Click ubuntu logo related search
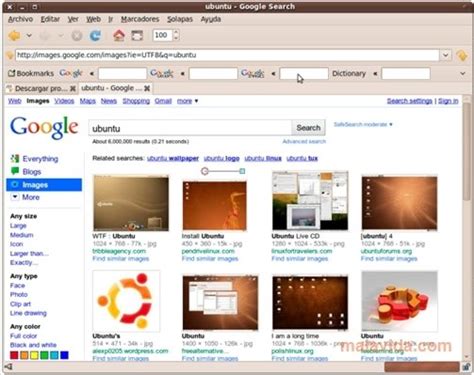The width and height of the screenshot is (474, 375). 222,158
